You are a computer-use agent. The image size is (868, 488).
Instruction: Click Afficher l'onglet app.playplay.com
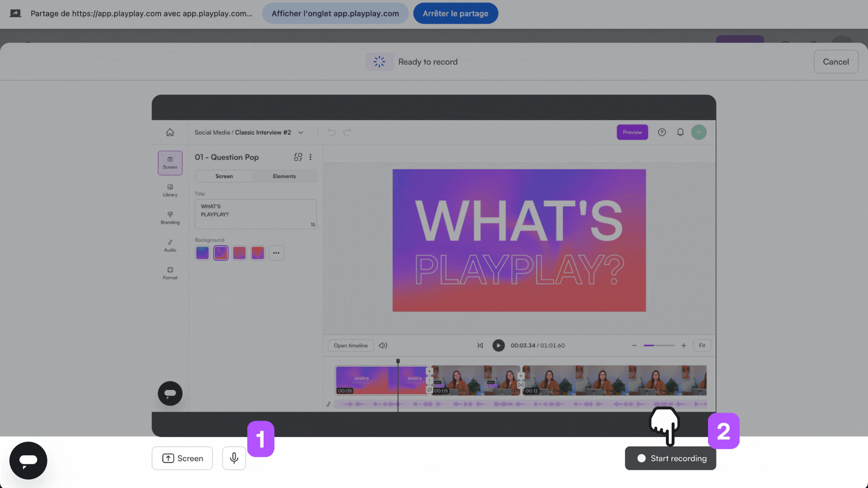(335, 14)
